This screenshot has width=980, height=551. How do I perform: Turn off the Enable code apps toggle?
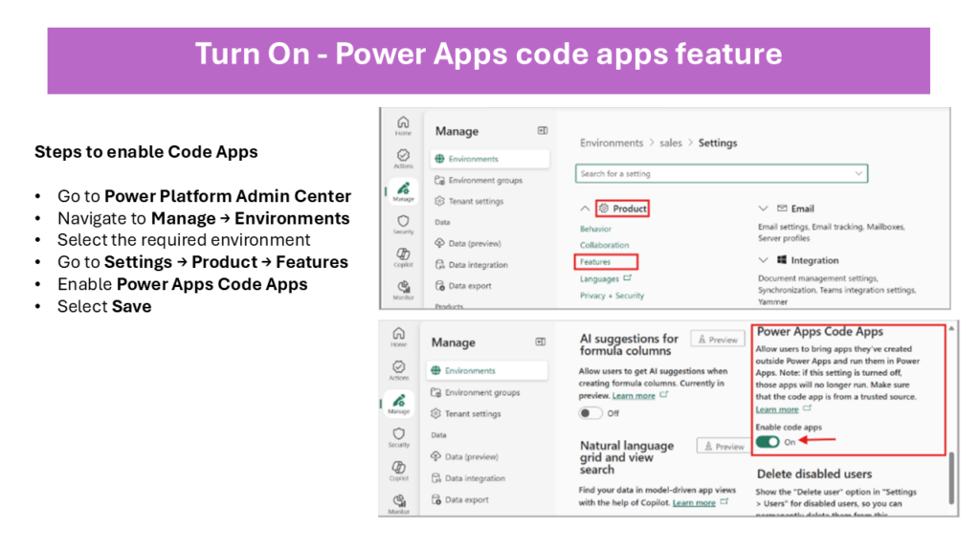(768, 442)
